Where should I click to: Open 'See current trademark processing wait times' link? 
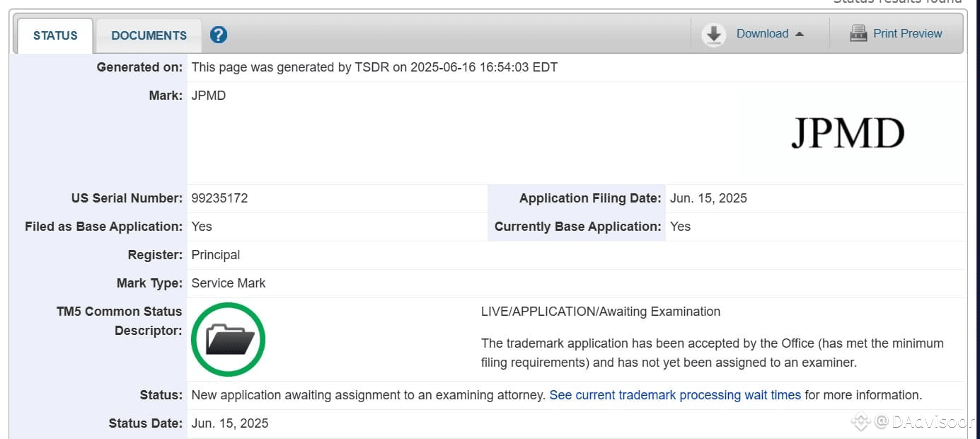[675, 395]
